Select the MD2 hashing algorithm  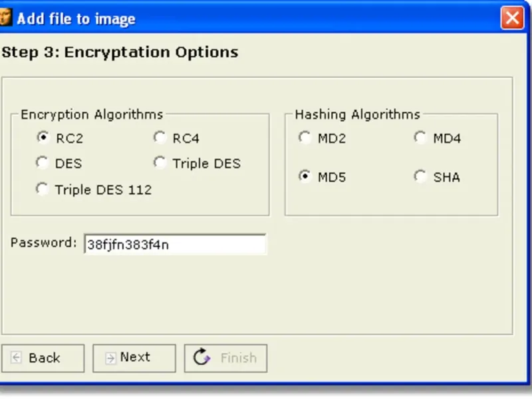(305, 138)
